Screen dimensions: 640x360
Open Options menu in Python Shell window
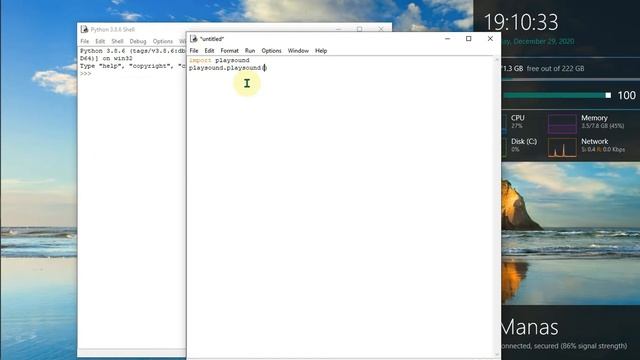point(163,41)
